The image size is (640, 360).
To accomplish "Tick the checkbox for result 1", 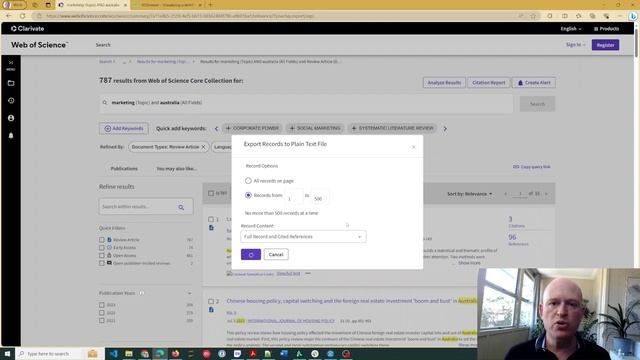I will 211,220.
